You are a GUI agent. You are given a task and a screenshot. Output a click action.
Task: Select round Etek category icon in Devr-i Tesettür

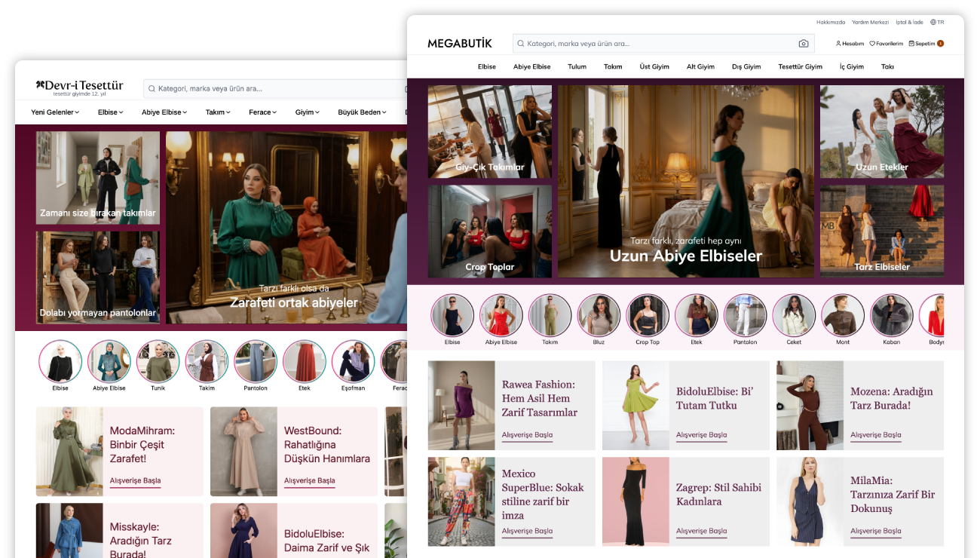click(x=305, y=361)
